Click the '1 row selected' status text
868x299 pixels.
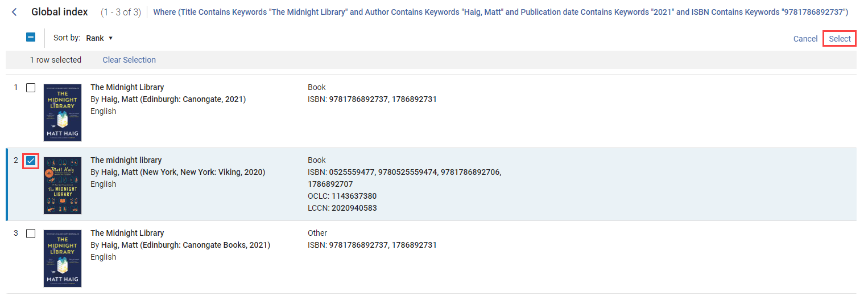point(56,60)
